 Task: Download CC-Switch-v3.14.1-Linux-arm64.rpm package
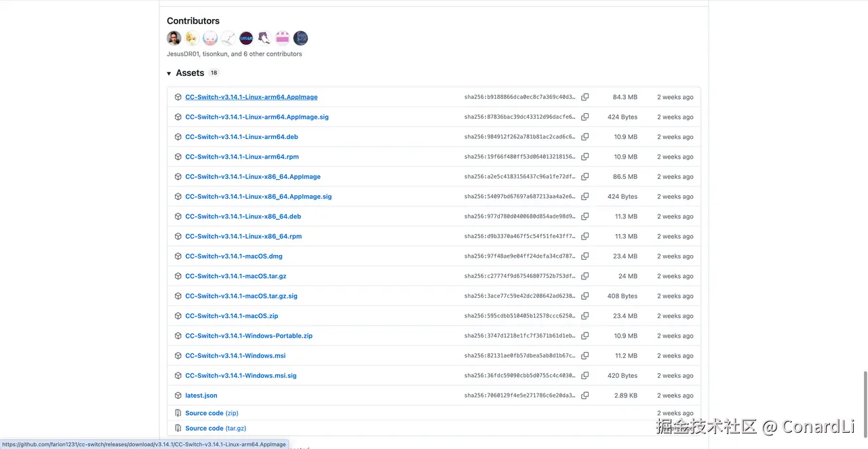pyautogui.click(x=241, y=157)
